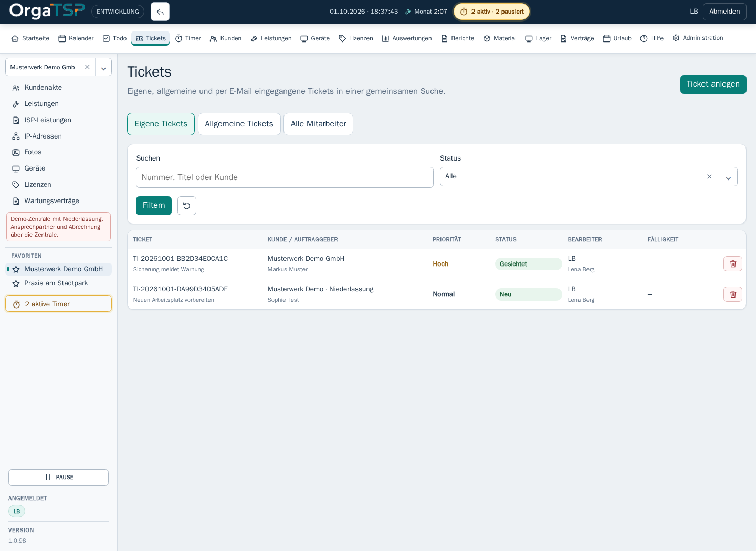Image resolution: width=756 pixels, height=551 pixels.
Task: Click the back arrow button in header
Action: point(160,12)
